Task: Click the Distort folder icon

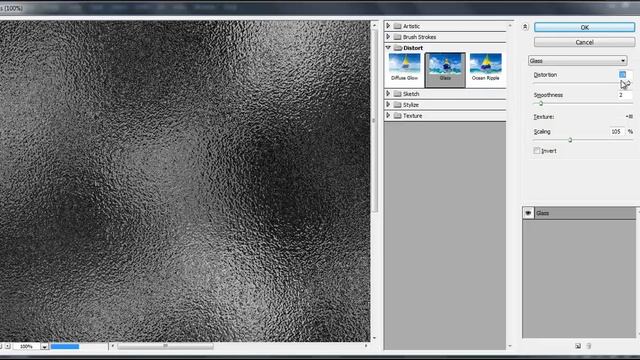Action: click(398, 48)
